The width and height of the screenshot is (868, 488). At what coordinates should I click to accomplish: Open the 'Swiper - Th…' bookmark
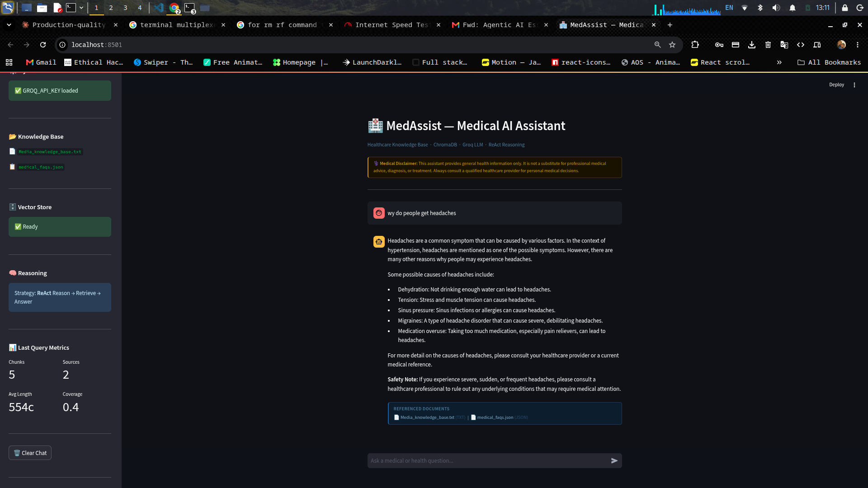(x=163, y=62)
